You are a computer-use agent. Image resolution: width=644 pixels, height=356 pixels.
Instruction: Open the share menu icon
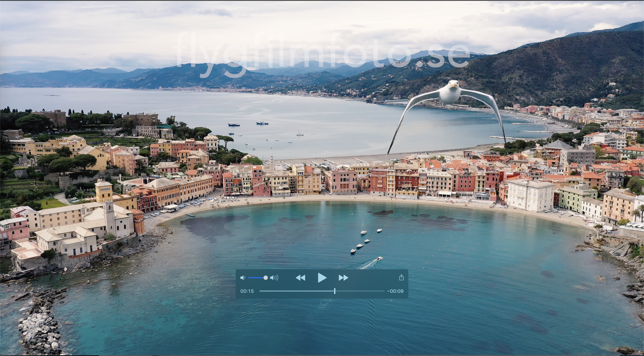coord(401,277)
